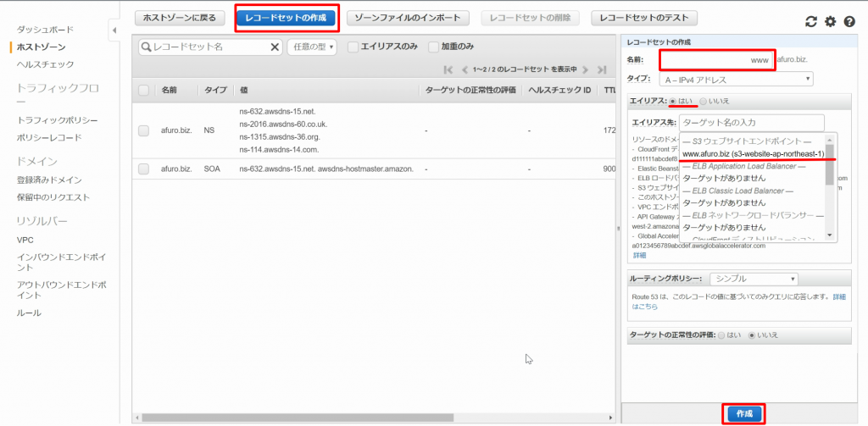Open the 詳細 link under alias help
The image size is (868, 426).
tap(639, 255)
